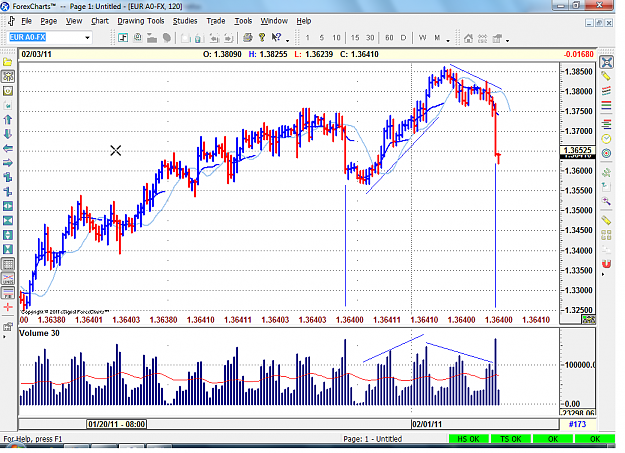Screen dimensions: 625x453
Task: Set chart interval to 30 minutes
Action: pos(370,38)
